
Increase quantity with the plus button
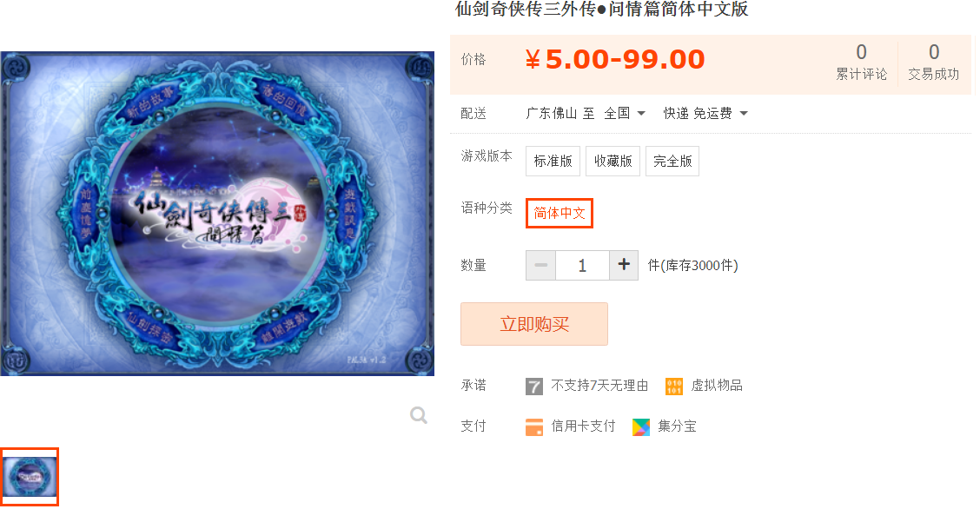(x=623, y=266)
